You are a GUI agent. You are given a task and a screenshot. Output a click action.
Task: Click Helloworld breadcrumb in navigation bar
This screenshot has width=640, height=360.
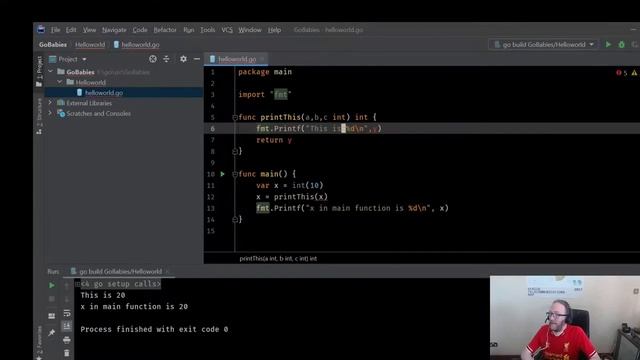(90, 44)
